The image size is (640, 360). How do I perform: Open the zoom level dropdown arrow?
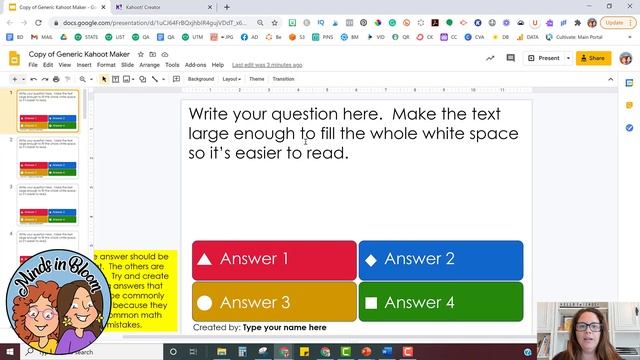click(x=91, y=79)
